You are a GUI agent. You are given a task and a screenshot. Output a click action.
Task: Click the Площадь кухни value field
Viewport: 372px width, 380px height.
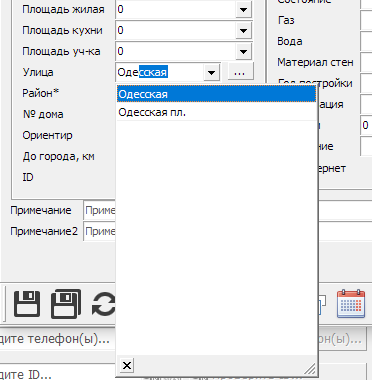click(x=176, y=31)
